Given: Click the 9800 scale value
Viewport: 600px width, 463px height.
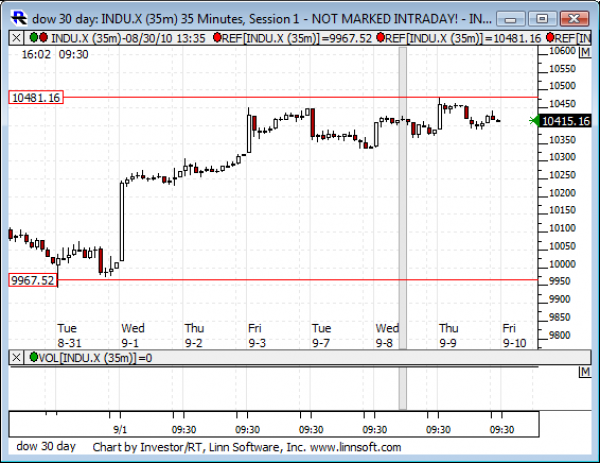Looking at the screenshot, I should point(559,335).
